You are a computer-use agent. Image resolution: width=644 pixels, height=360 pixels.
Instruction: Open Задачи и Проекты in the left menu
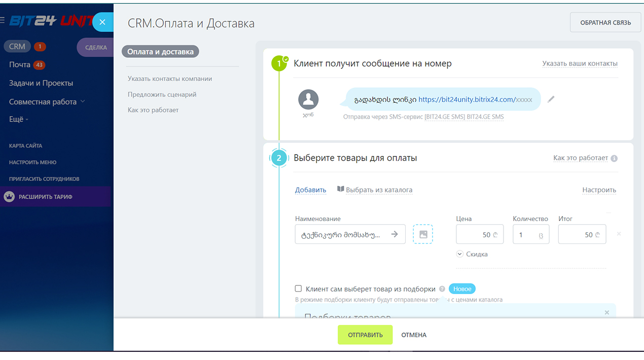tap(41, 83)
